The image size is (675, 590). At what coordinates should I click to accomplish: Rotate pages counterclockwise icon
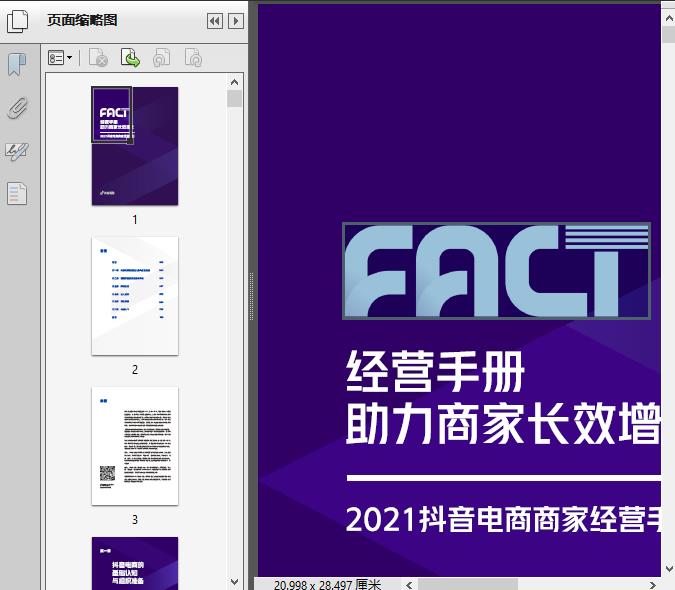[x=162, y=58]
